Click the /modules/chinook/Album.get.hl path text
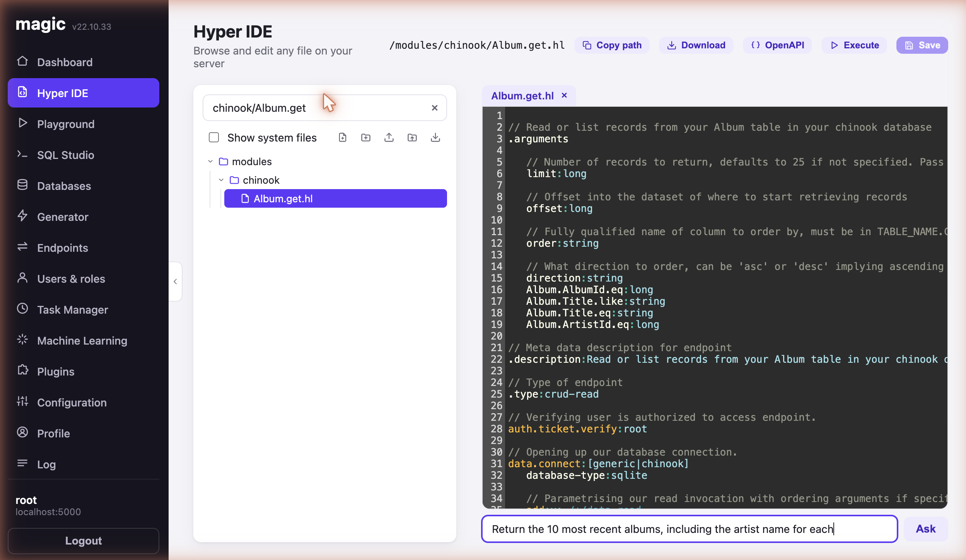 (x=477, y=45)
